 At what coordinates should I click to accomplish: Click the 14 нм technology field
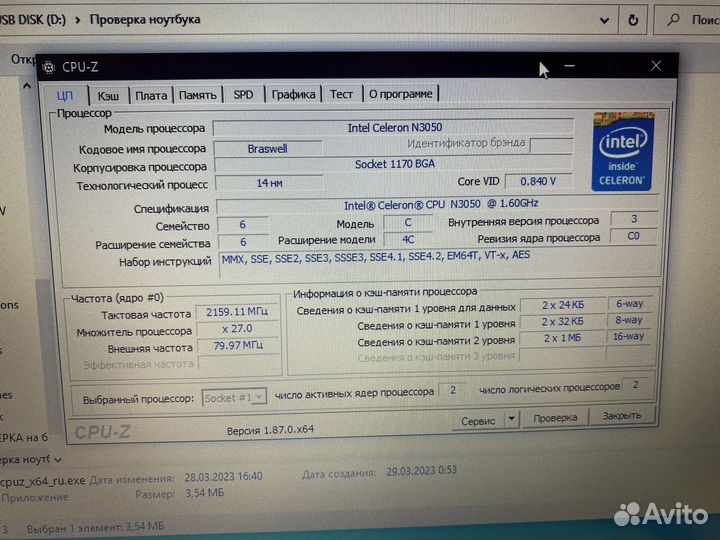269,183
